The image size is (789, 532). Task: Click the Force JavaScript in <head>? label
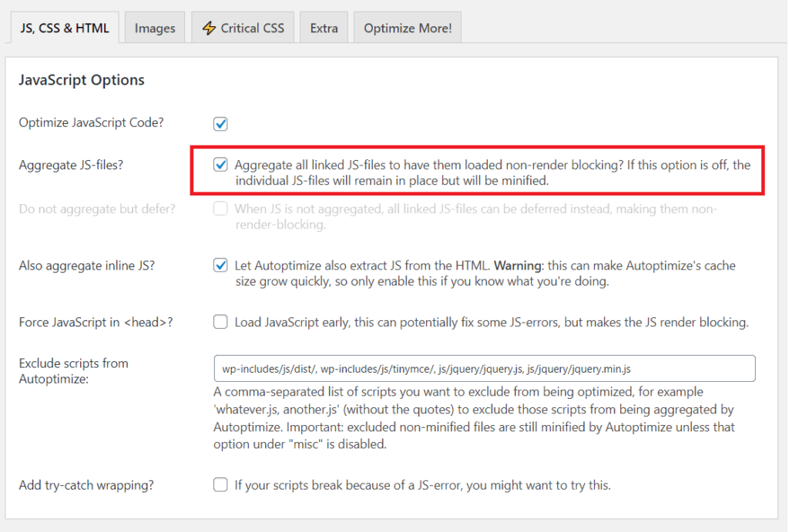96,322
